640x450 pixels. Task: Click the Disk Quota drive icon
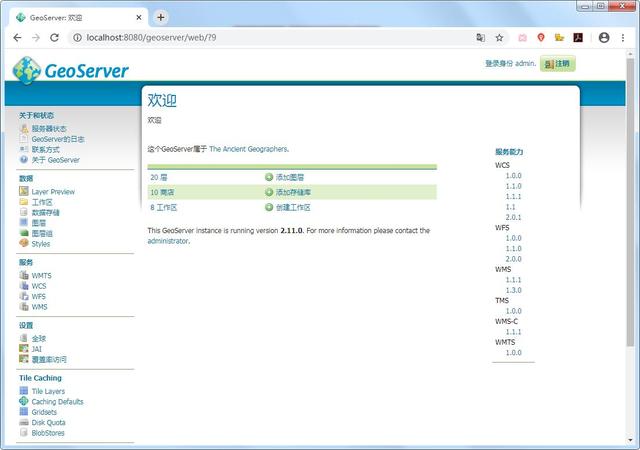click(x=24, y=422)
